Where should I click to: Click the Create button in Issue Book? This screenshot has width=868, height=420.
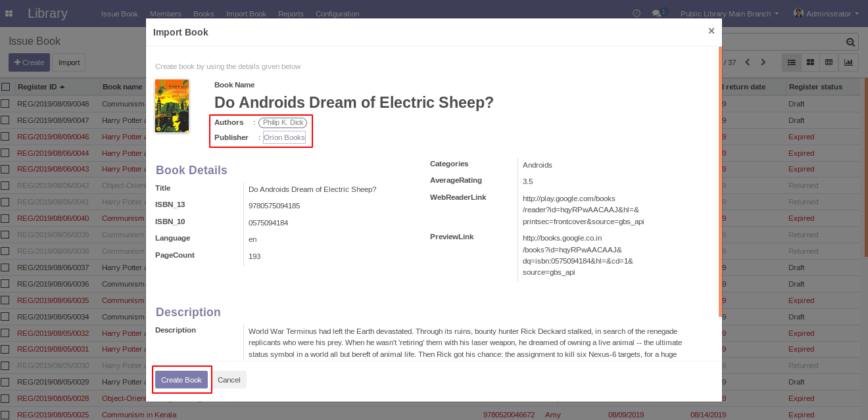click(x=29, y=62)
